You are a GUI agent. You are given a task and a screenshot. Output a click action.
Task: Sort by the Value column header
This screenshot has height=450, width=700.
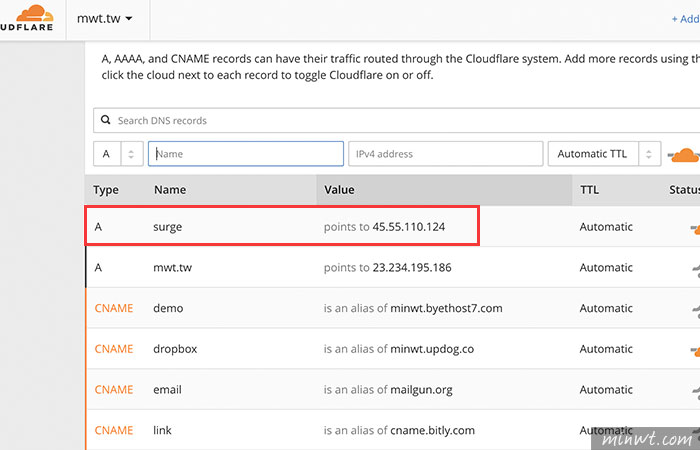(339, 190)
